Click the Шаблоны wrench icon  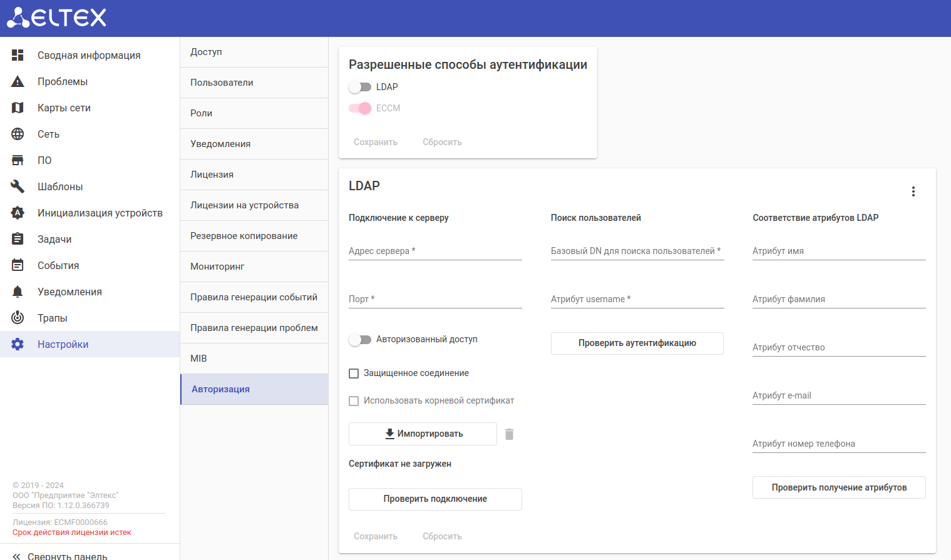click(18, 187)
